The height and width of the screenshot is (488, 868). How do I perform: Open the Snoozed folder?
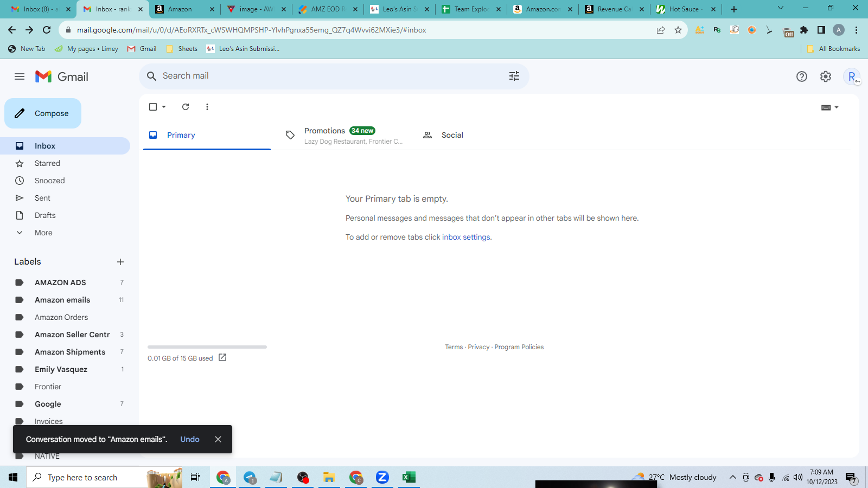pyautogui.click(x=65, y=181)
